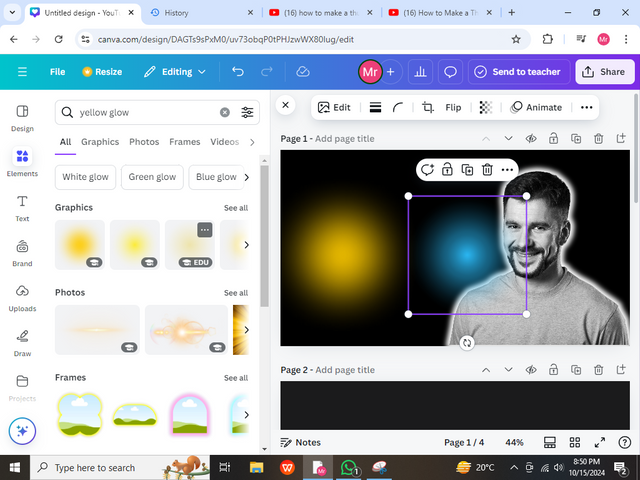Open floating toolbar more options
This screenshot has height=480, width=640.
pyautogui.click(x=507, y=169)
